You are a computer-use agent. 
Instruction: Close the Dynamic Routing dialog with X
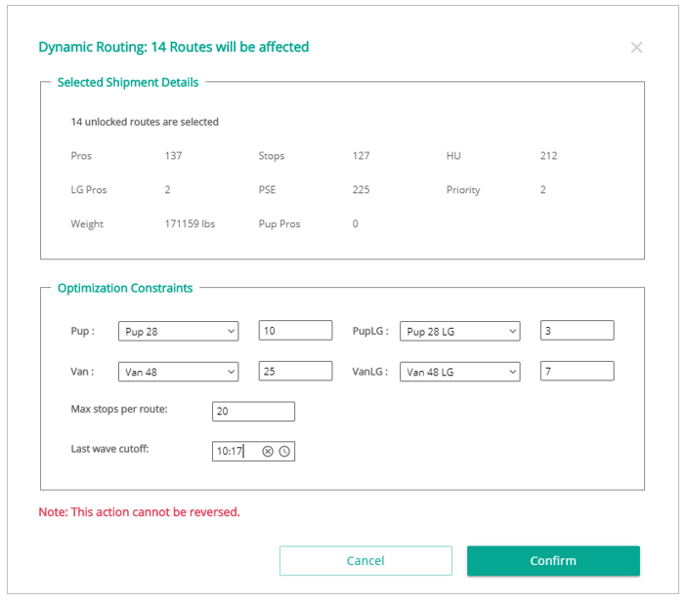pyautogui.click(x=636, y=47)
